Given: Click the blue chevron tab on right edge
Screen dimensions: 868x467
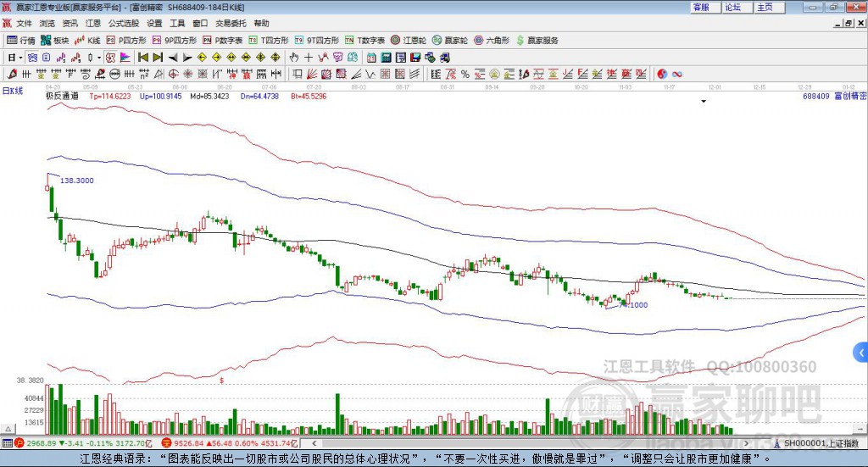Looking at the screenshot, I should click(x=861, y=353).
